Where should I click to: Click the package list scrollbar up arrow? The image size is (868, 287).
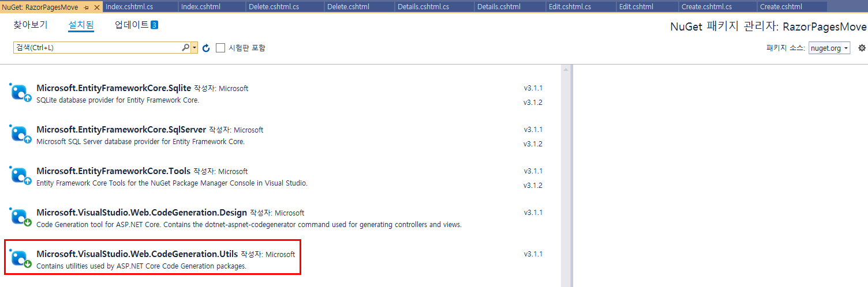pos(566,70)
